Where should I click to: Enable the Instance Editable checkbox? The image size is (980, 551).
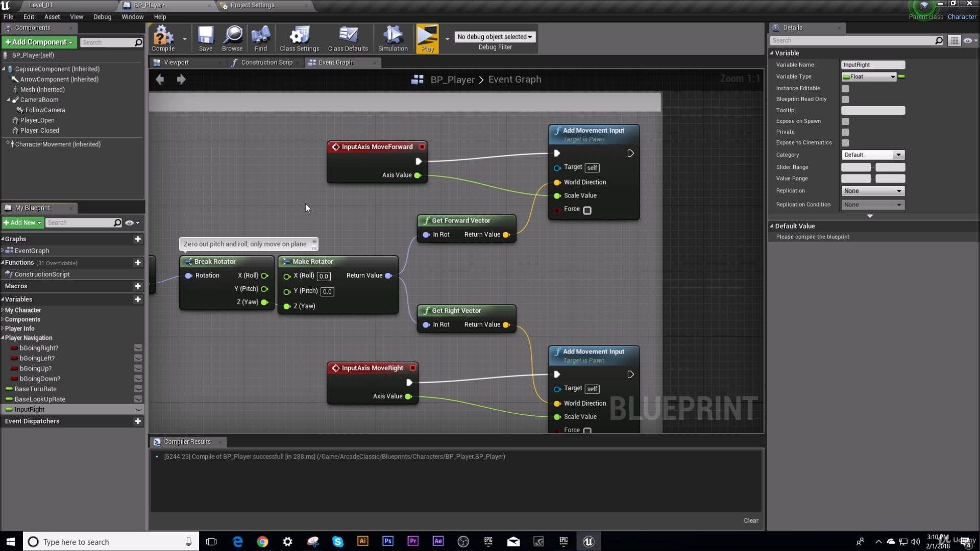click(x=845, y=89)
